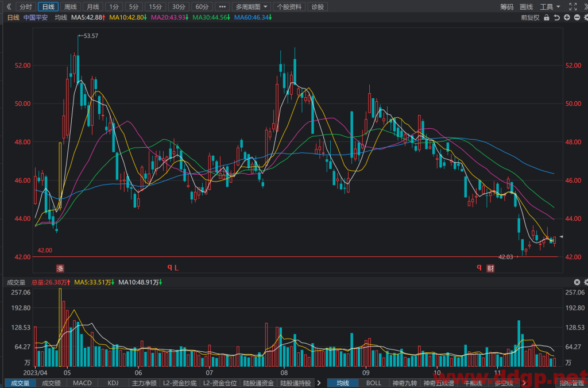588x388 pixels.
Task: Select 月线 monthly period
Action: pos(92,7)
